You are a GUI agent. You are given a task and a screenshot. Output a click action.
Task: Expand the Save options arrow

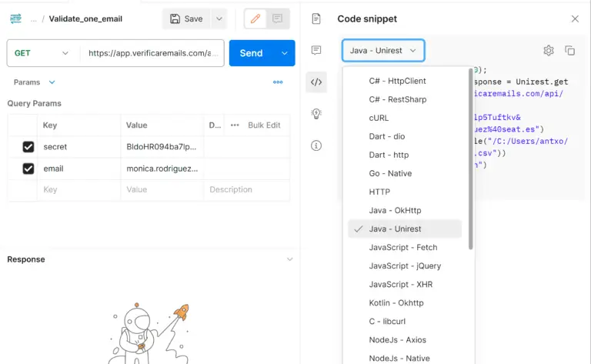point(219,18)
